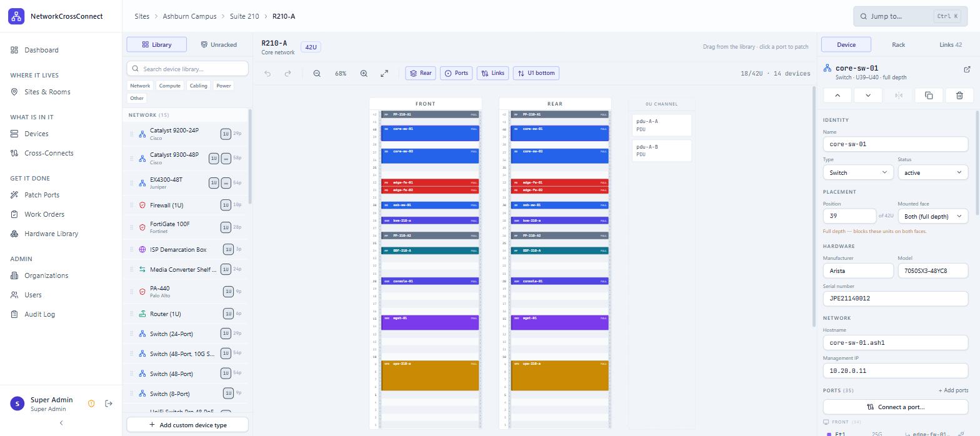Select the Device tab
The width and height of the screenshot is (980, 436).
click(846, 44)
